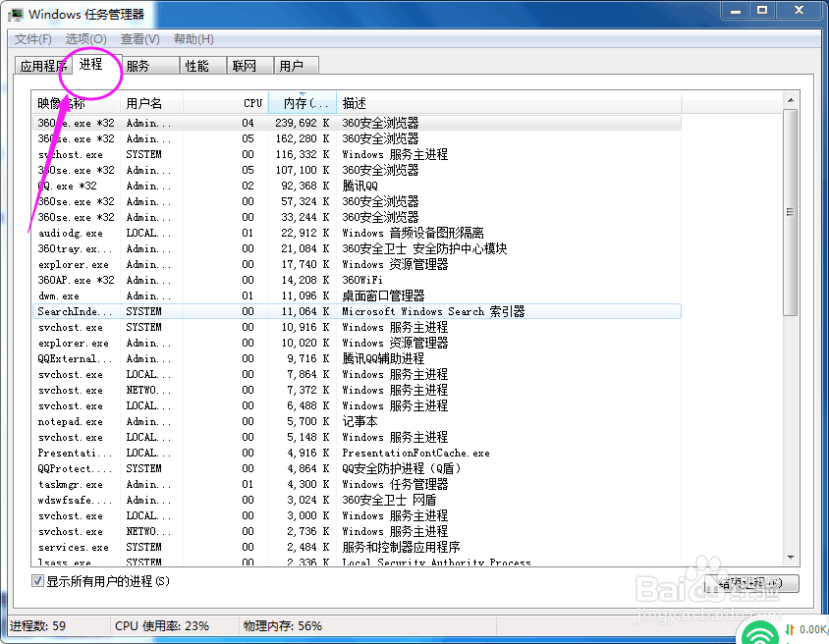Select the QQProtect... process
The height and width of the screenshot is (644, 829).
click(357, 468)
